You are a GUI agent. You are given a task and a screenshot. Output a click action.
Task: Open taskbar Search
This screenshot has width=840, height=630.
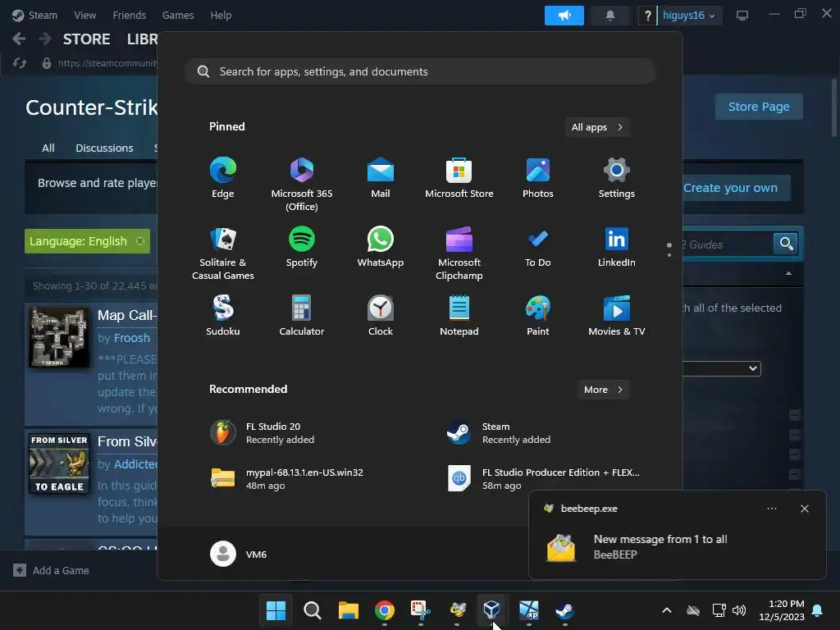313,610
